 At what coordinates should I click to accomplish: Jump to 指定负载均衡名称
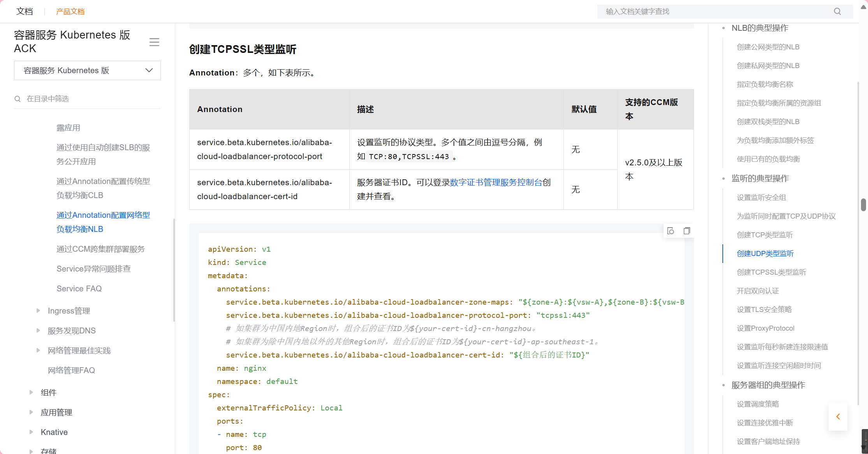click(765, 84)
